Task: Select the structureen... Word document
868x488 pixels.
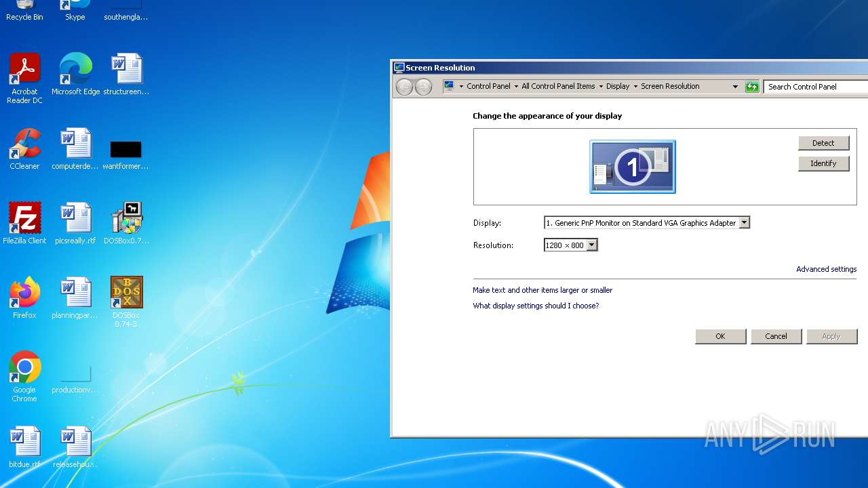Action: (x=126, y=75)
